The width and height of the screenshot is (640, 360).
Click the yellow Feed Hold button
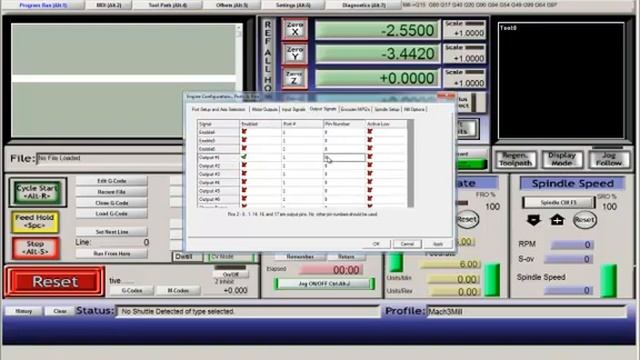pyautogui.click(x=35, y=222)
